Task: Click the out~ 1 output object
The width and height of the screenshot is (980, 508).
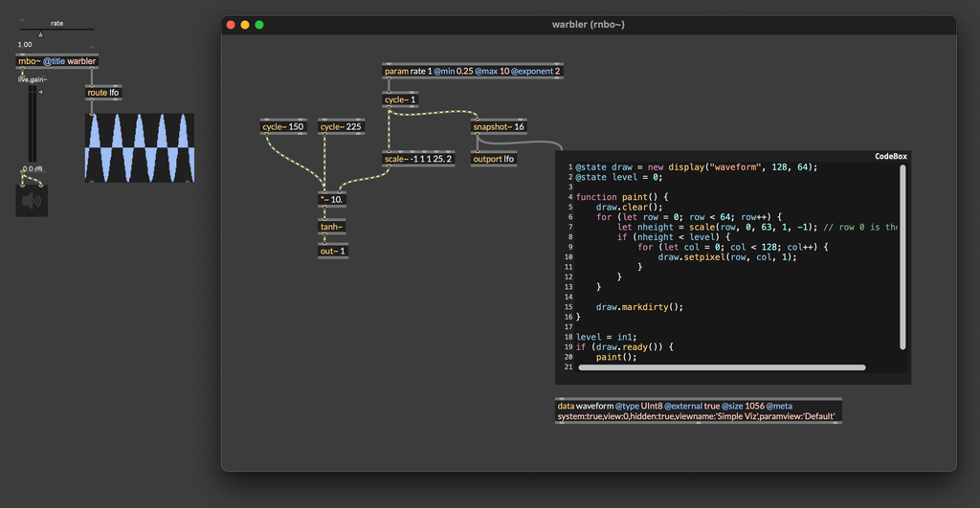Action: click(x=332, y=252)
